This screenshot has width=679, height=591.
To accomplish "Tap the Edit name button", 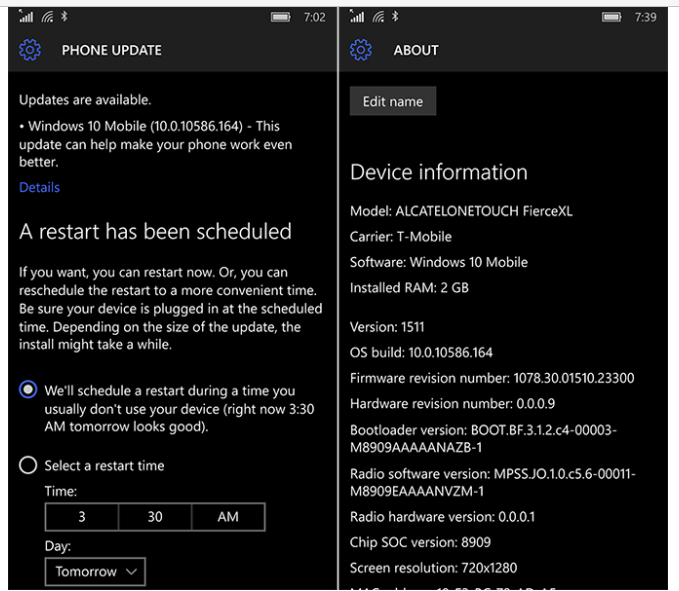I will tap(393, 101).
